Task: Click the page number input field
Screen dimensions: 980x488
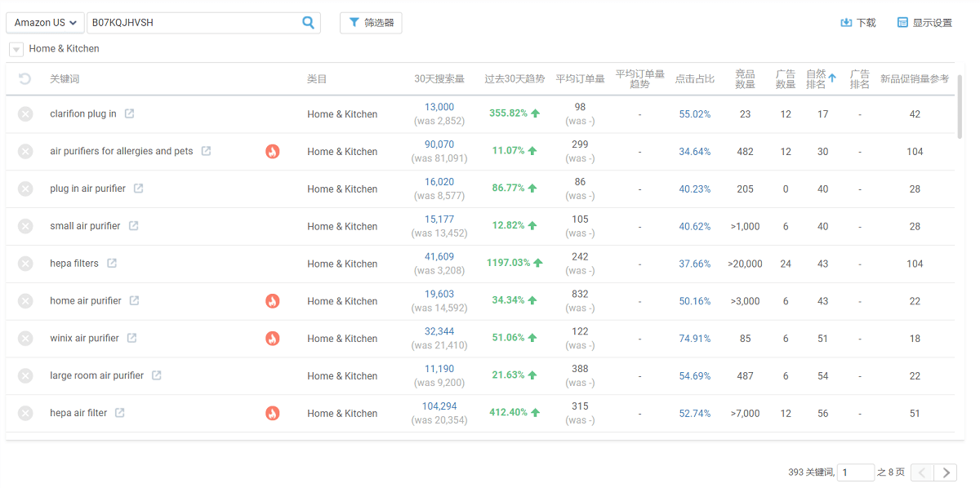Action: pyautogui.click(x=855, y=472)
